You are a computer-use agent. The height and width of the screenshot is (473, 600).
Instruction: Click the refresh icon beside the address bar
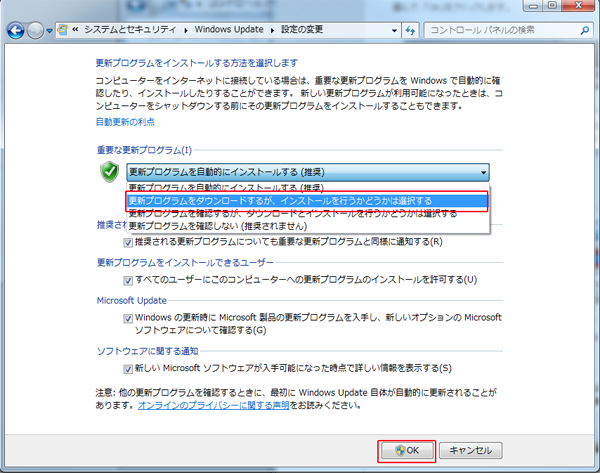(409, 30)
